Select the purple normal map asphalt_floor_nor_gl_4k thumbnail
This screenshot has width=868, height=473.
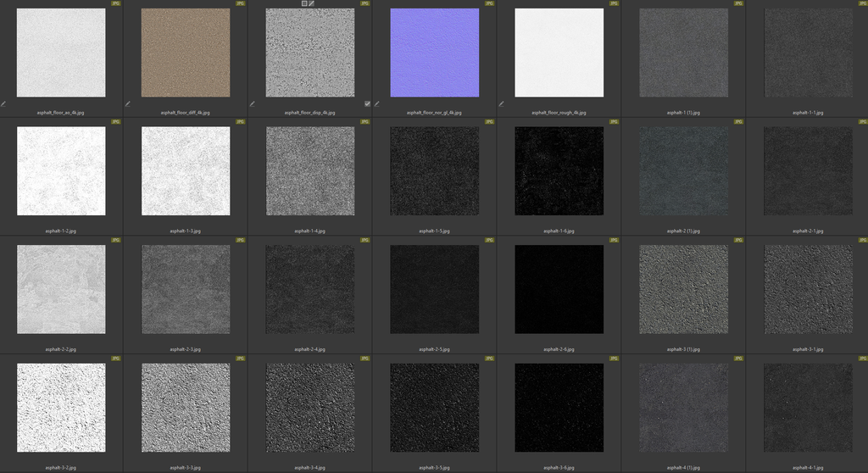coord(435,53)
